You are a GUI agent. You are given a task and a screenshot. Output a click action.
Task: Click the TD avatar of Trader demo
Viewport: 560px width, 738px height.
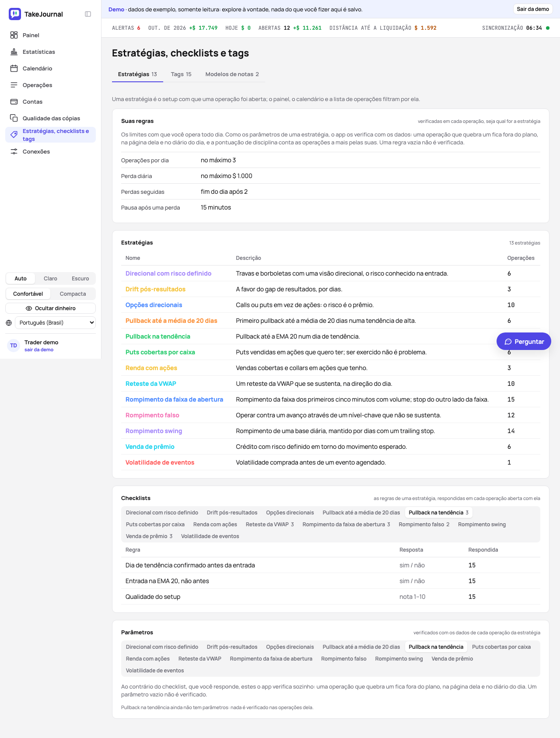(x=14, y=346)
